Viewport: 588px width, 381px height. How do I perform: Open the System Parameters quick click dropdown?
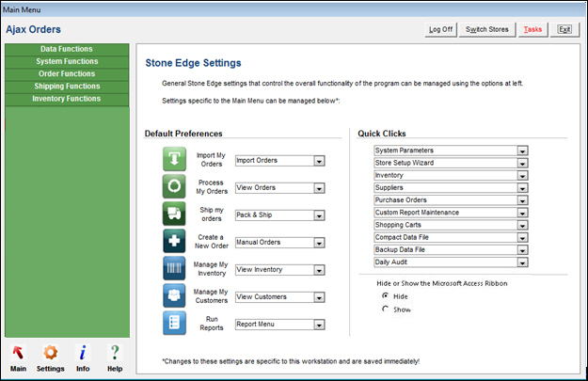[522, 151]
